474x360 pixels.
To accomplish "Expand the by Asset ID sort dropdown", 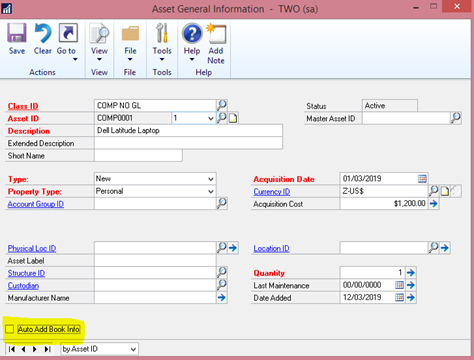I will [x=133, y=349].
